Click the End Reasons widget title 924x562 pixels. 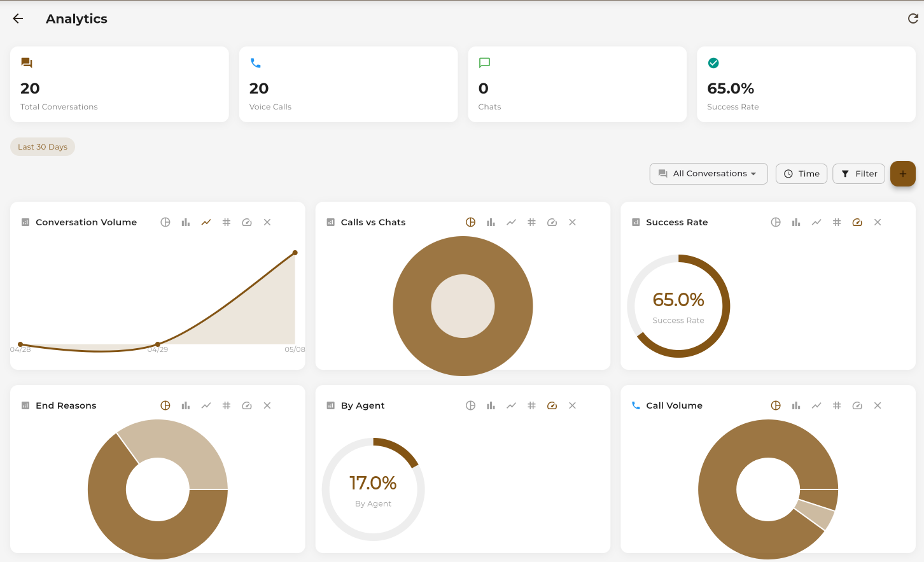[x=66, y=405]
